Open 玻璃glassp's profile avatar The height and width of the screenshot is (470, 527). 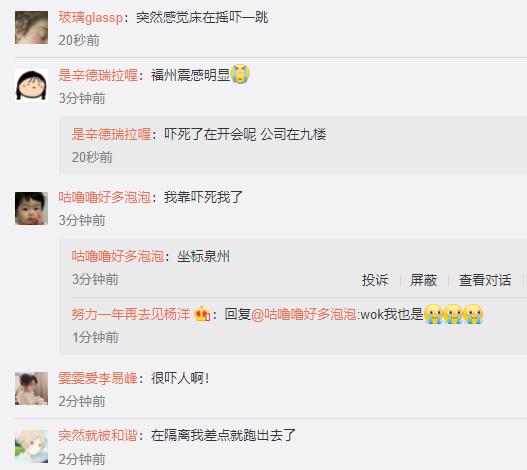[x=31, y=28]
